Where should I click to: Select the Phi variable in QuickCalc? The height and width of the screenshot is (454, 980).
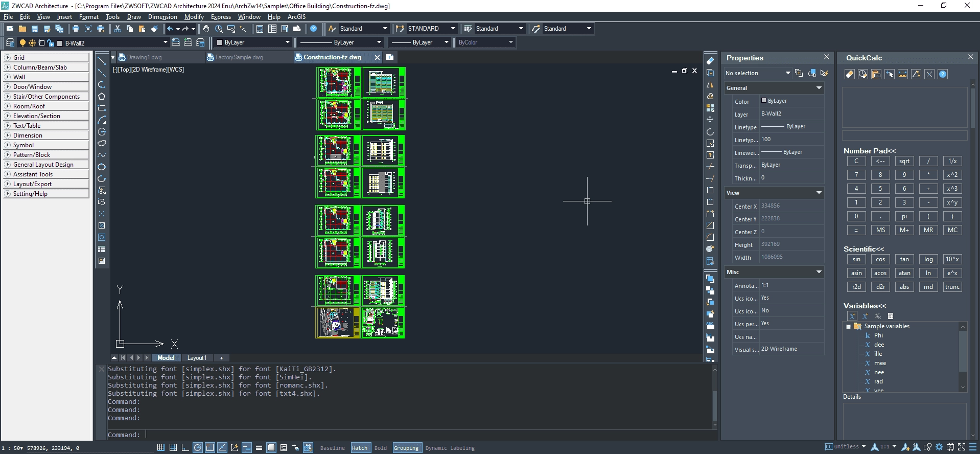point(878,335)
